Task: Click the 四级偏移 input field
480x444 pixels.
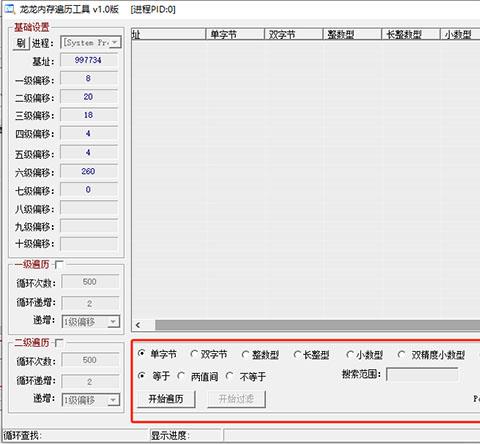Action: click(x=89, y=134)
